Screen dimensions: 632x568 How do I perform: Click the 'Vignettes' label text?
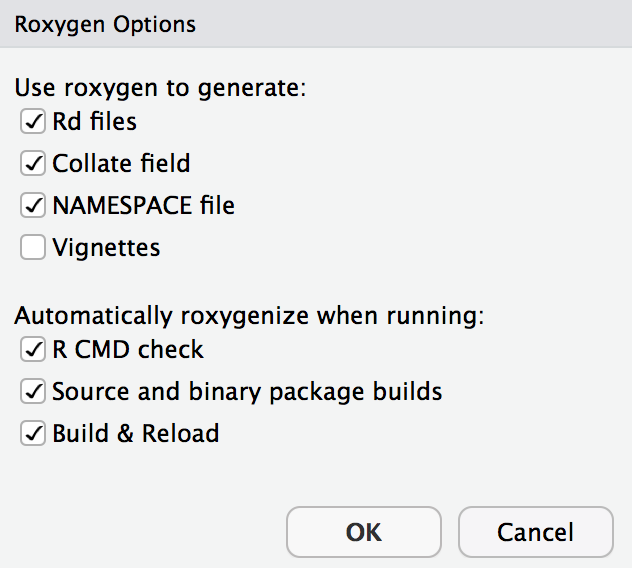tap(106, 247)
